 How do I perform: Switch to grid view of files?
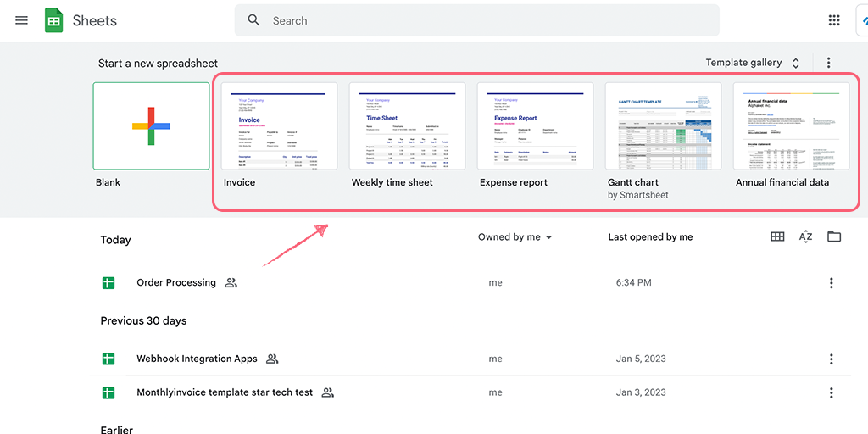pos(777,237)
